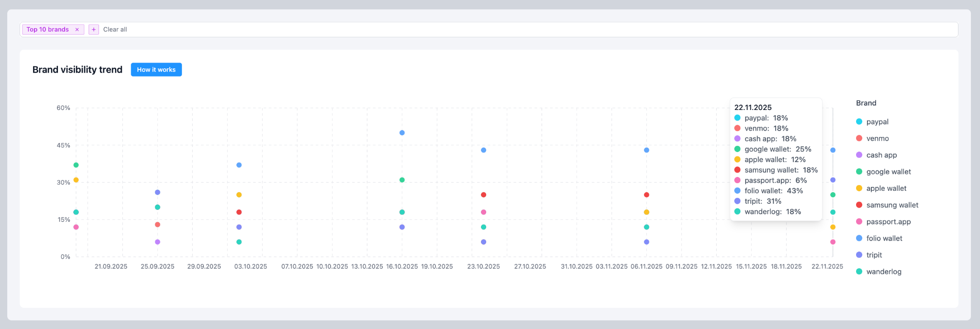Toggle paypal in the Brand legend
Screen dimensions: 980x329
pos(872,122)
